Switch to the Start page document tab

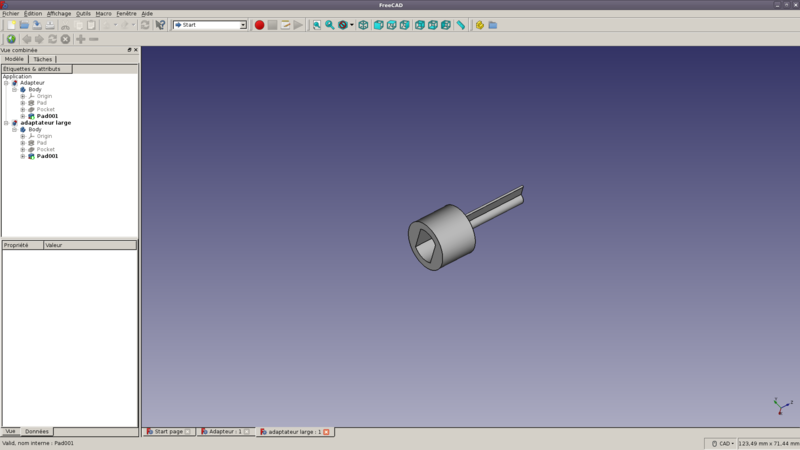[x=168, y=432]
